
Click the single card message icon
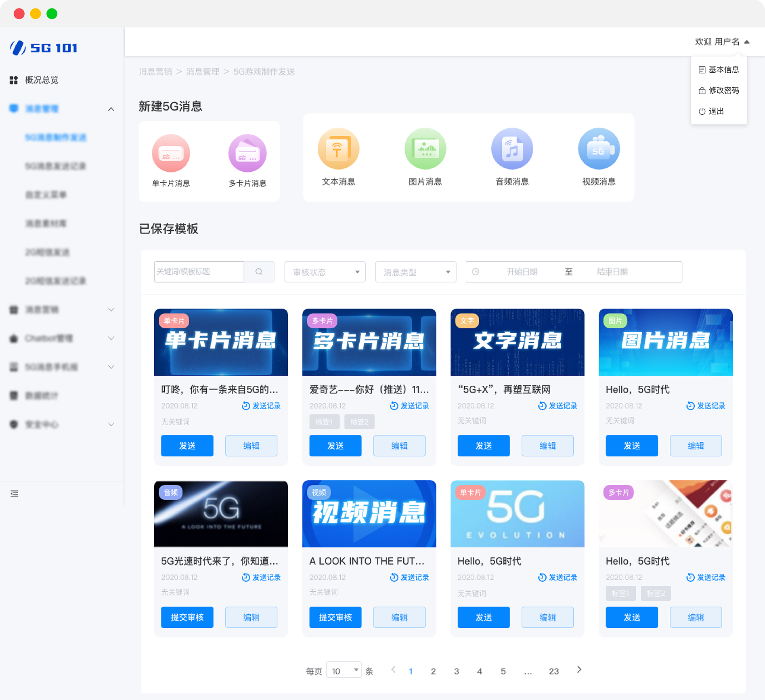point(171,153)
